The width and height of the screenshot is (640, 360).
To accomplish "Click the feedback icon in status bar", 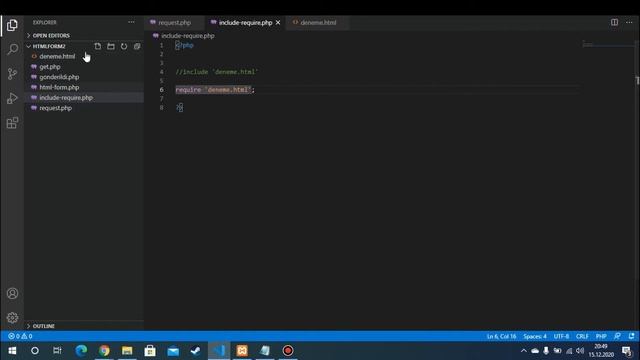I will click(617, 336).
